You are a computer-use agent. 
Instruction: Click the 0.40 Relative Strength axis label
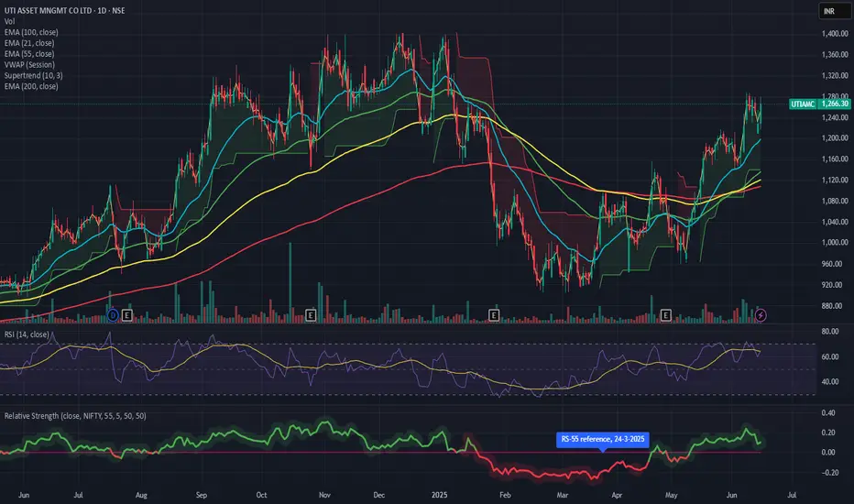pos(828,413)
